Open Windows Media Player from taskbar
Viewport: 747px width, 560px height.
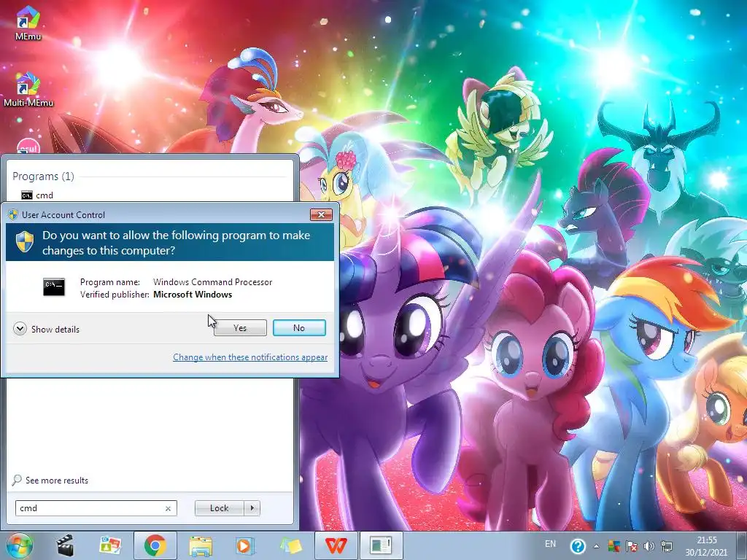[245, 545]
